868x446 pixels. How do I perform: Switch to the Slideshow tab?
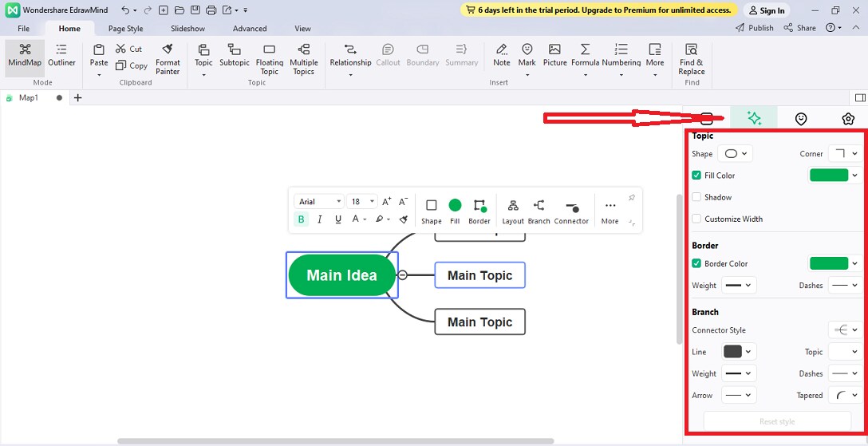[187, 28]
